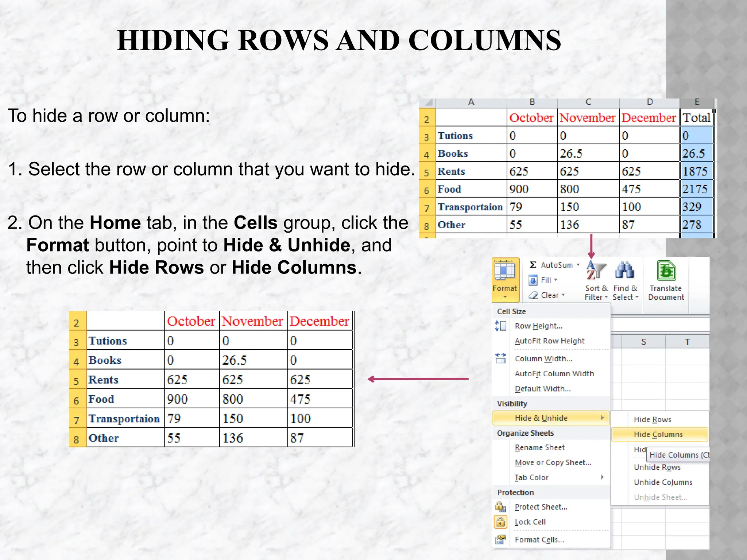747x560 pixels.
Task: Click the '1875' total cell
Action: (x=697, y=171)
